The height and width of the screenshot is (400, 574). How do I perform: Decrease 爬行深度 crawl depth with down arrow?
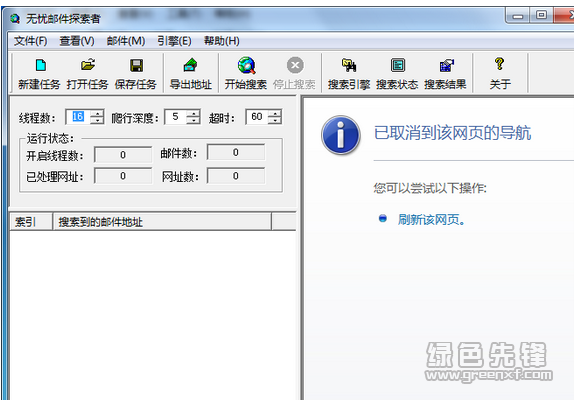pyautogui.click(x=193, y=120)
